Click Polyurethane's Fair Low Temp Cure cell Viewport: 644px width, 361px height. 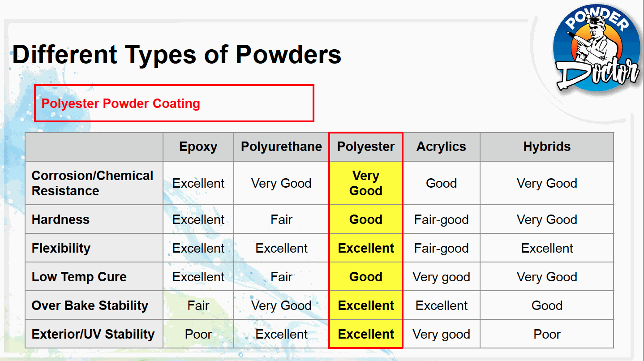coord(281,277)
